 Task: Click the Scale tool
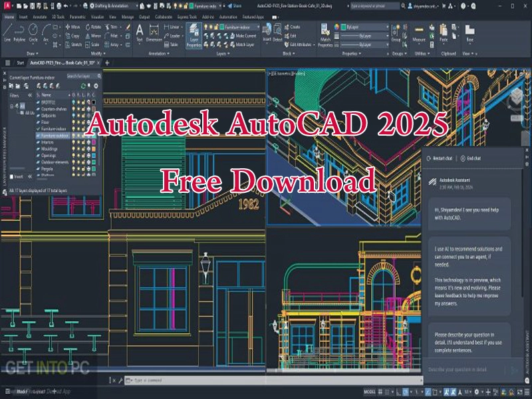click(92, 45)
